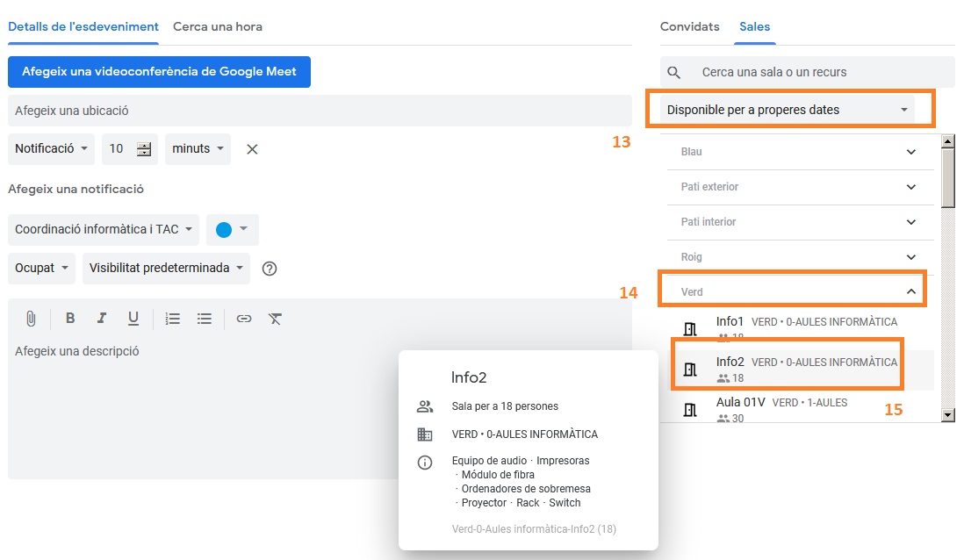Viewport: 964px width, 560px height.
Task: Open the Ocupat availability dropdown
Action: [42, 268]
